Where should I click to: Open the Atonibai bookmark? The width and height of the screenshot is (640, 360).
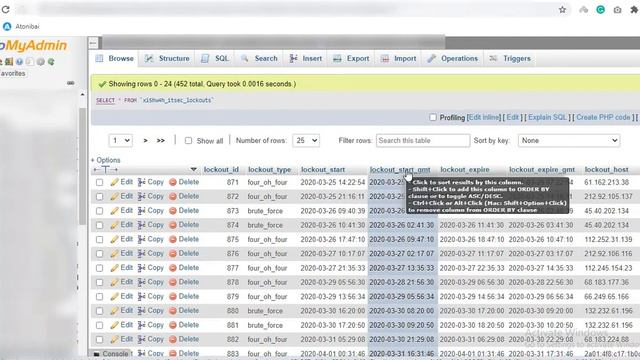click(21, 27)
